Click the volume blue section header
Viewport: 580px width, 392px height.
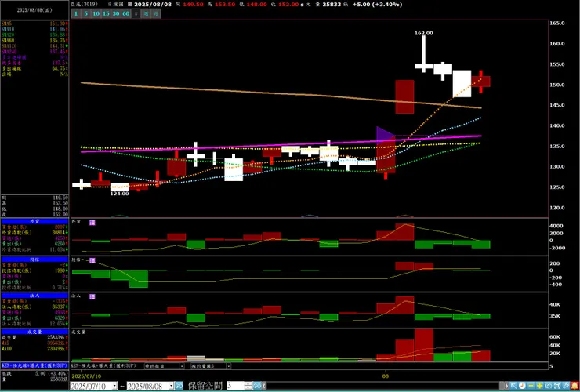pos(34,332)
